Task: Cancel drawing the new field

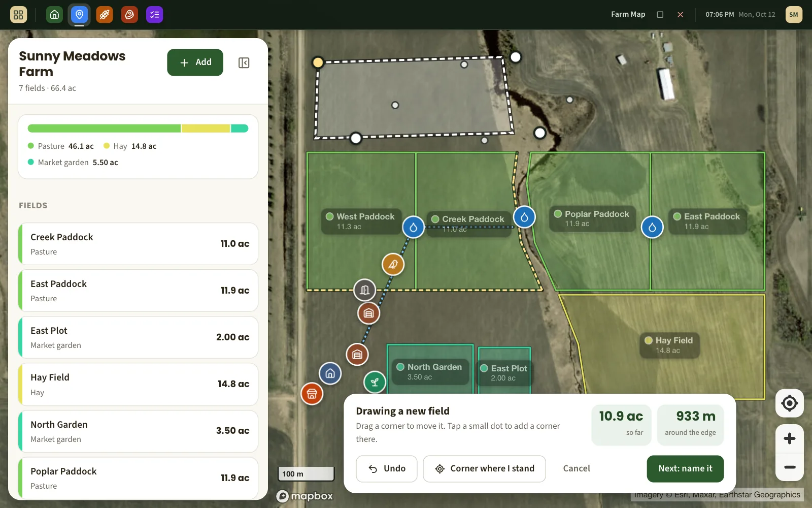Action: pyautogui.click(x=577, y=468)
